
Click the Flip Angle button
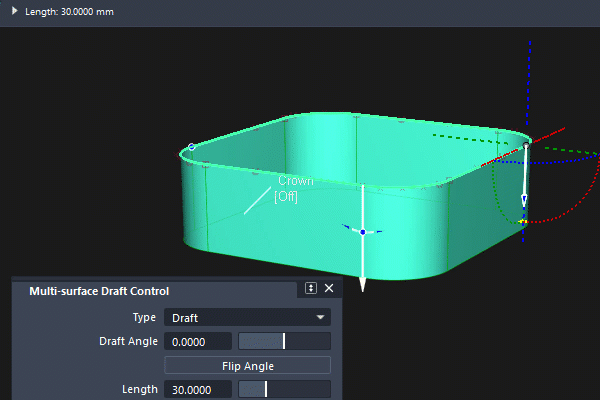pos(248,366)
